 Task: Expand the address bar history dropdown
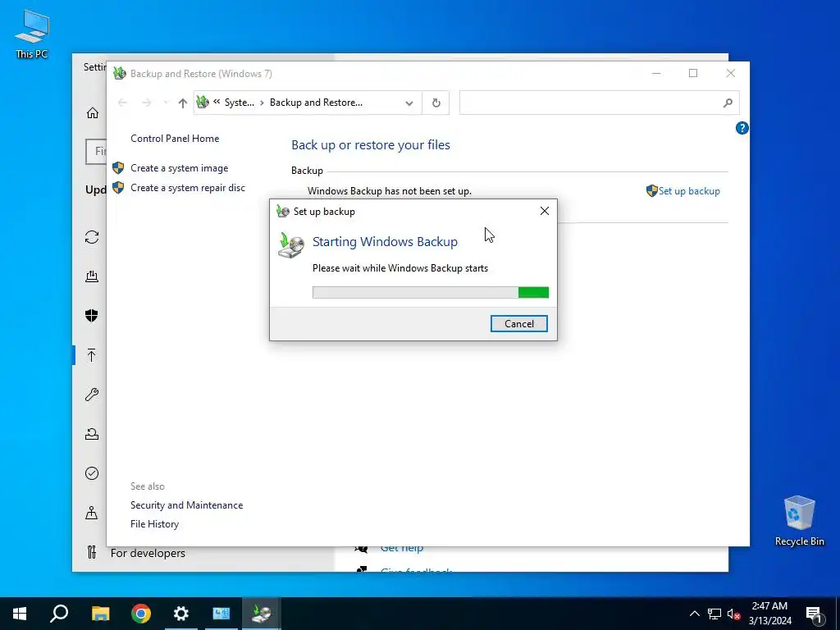point(409,103)
